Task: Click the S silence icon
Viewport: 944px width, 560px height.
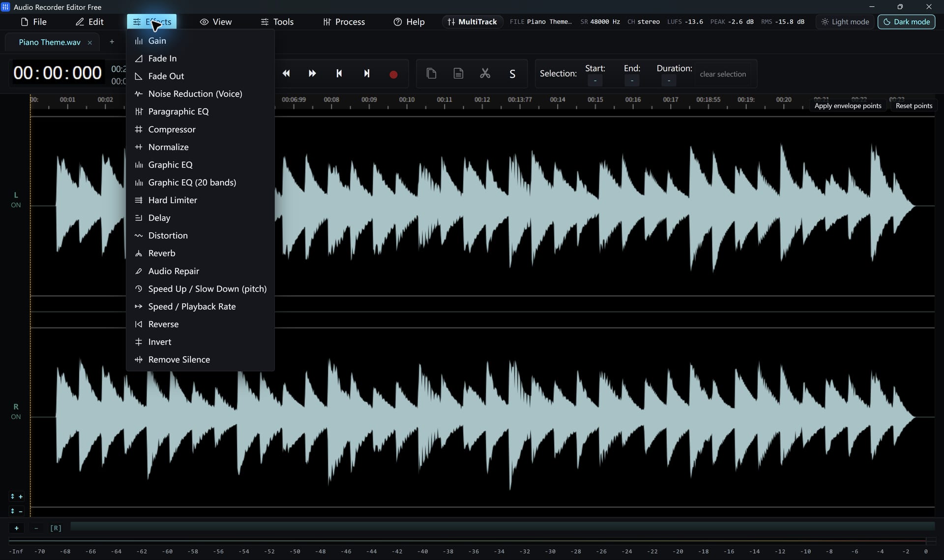Action: (x=512, y=74)
